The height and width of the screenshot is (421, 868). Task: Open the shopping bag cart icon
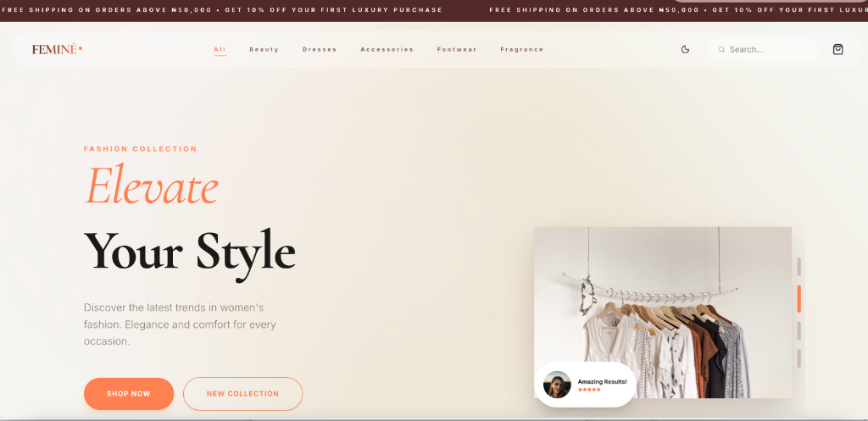[x=837, y=49]
